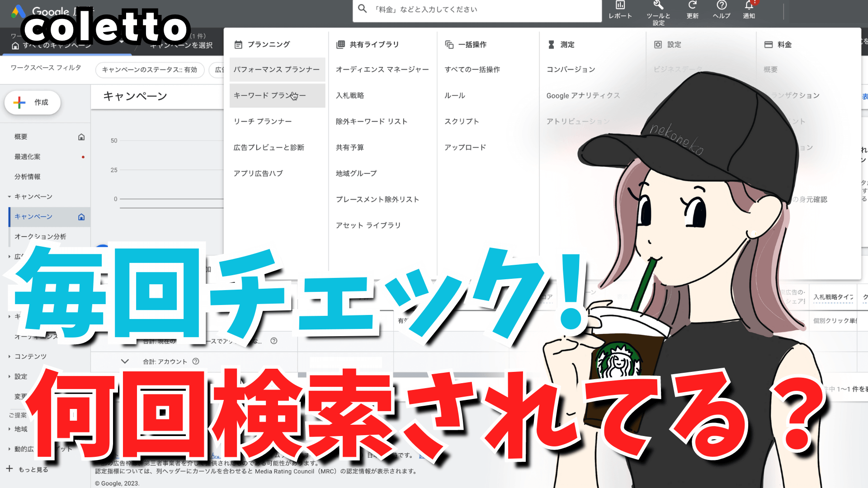Screen dimensions: 868x488
Task: Click the 一括操作 copy icon
Action: 449,45
